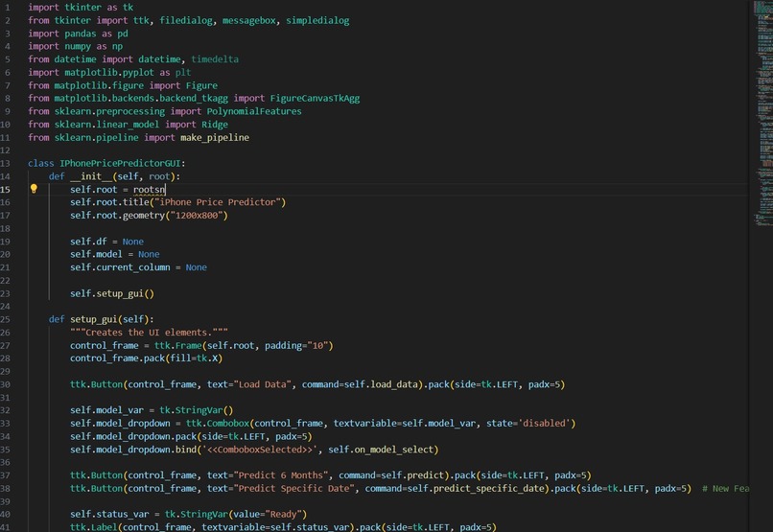Click 'timedelta' import on line 5
The width and height of the screenshot is (773, 532).
215,59
